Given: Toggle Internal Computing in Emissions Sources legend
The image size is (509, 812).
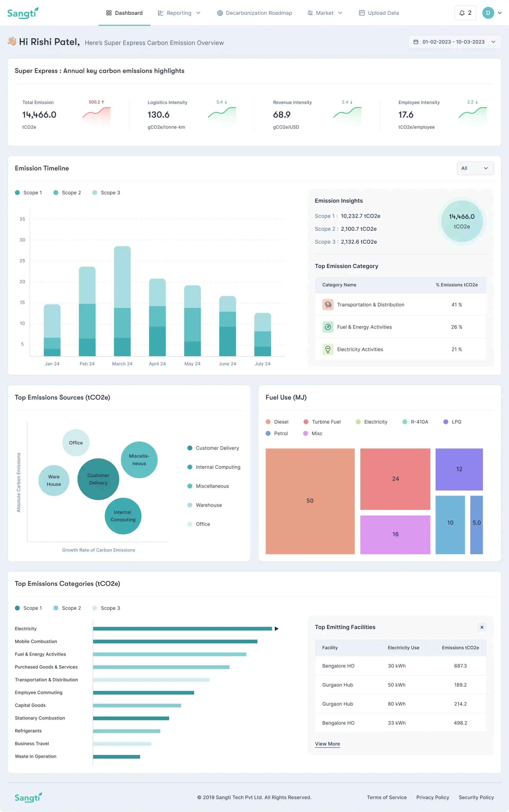Looking at the screenshot, I should (x=214, y=467).
